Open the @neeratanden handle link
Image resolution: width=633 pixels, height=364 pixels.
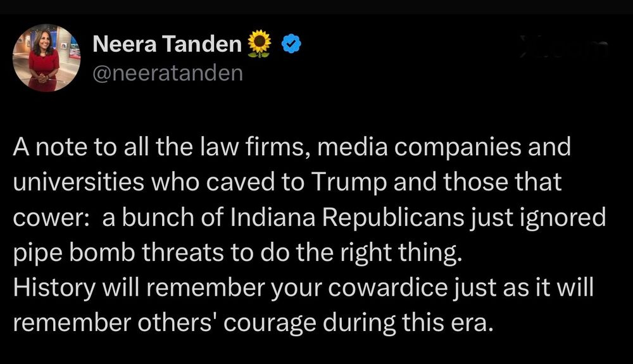168,73
